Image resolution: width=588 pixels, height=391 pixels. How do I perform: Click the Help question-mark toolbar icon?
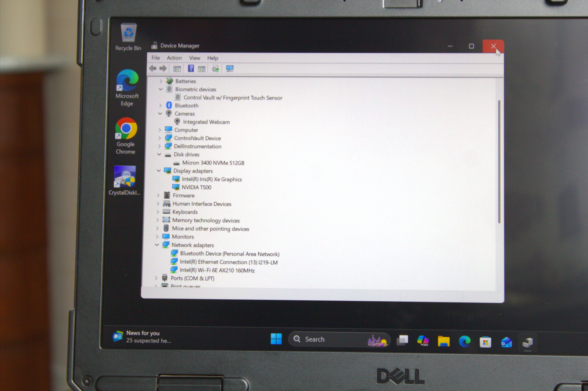click(191, 68)
